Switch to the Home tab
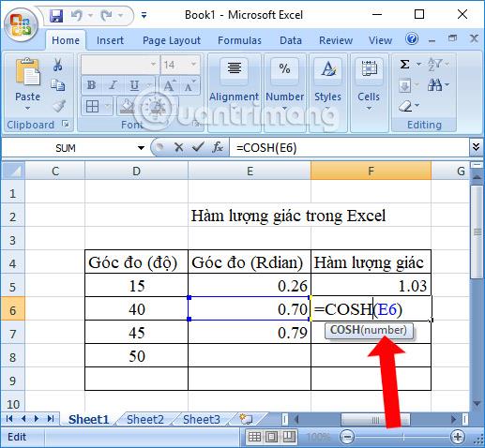Viewport: 485px width, 448px height. point(66,40)
